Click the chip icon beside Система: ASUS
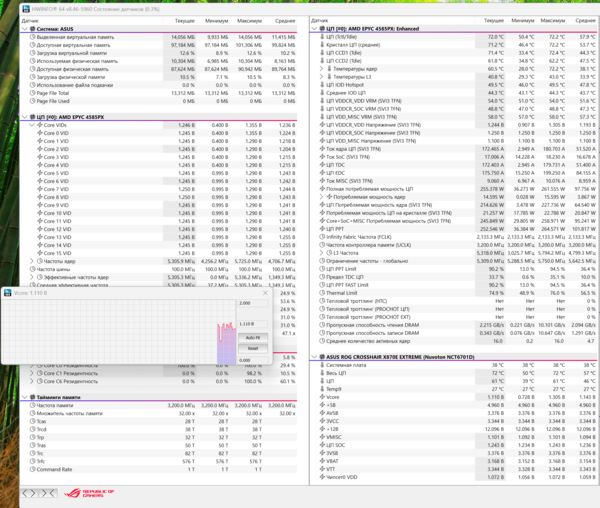 33,29
